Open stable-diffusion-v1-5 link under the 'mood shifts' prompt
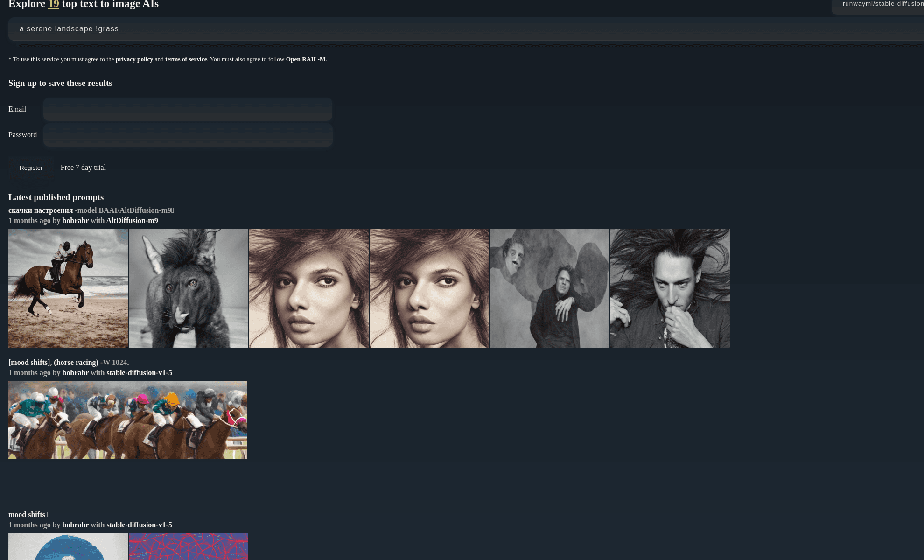This screenshot has height=560, width=924. pyautogui.click(x=139, y=525)
